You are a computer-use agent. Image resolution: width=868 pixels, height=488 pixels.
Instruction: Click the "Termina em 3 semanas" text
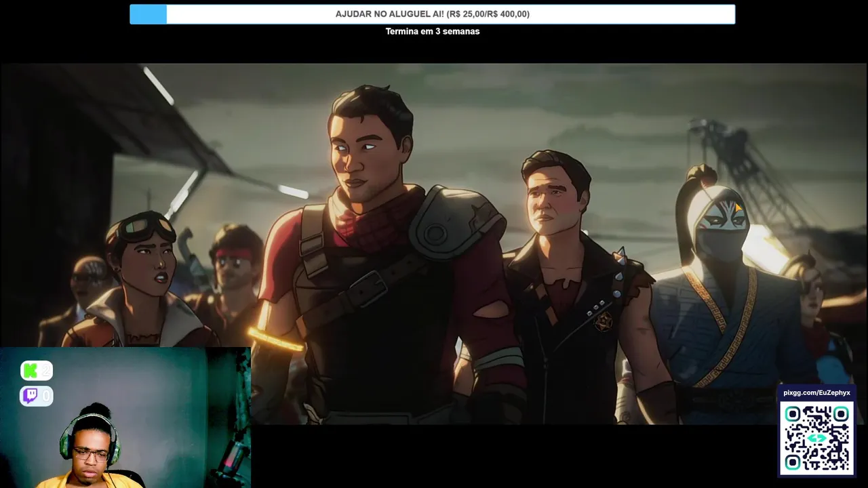click(433, 31)
